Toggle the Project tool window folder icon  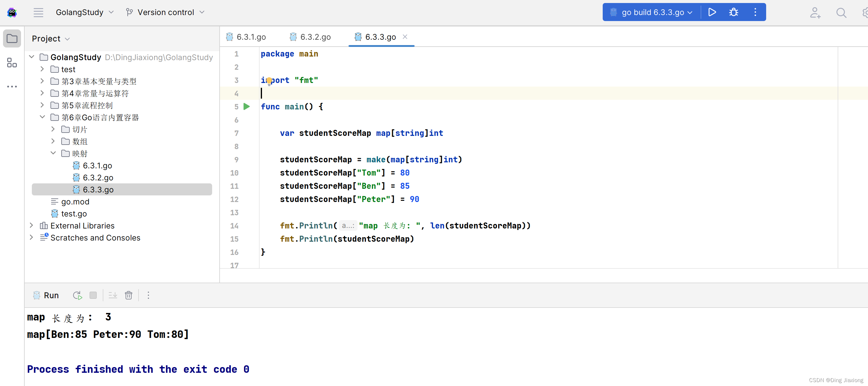pos(12,39)
